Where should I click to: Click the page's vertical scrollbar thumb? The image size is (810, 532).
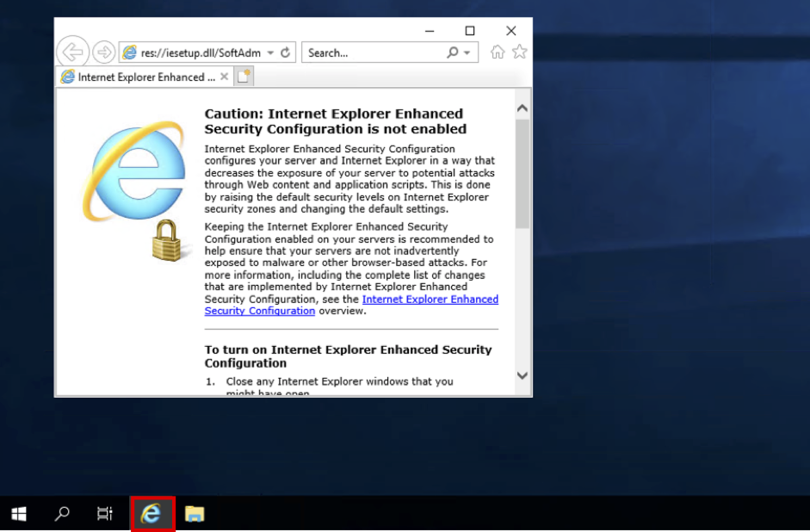click(522, 172)
